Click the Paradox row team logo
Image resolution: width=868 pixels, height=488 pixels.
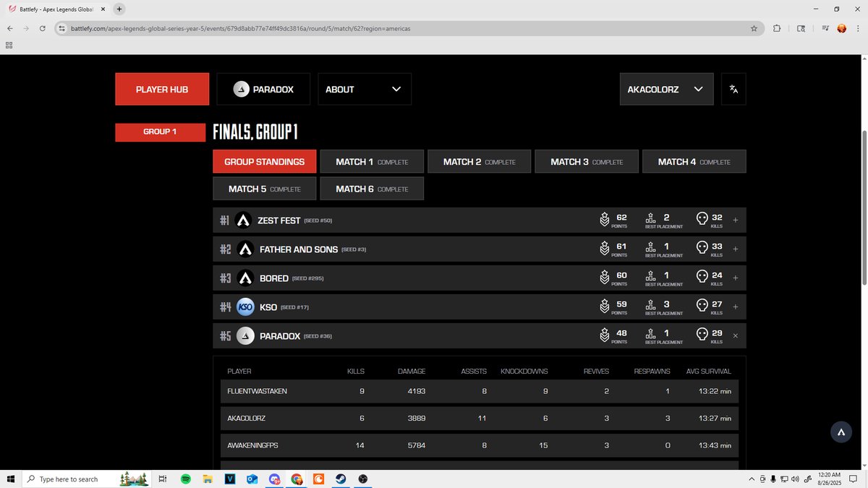(x=245, y=336)
